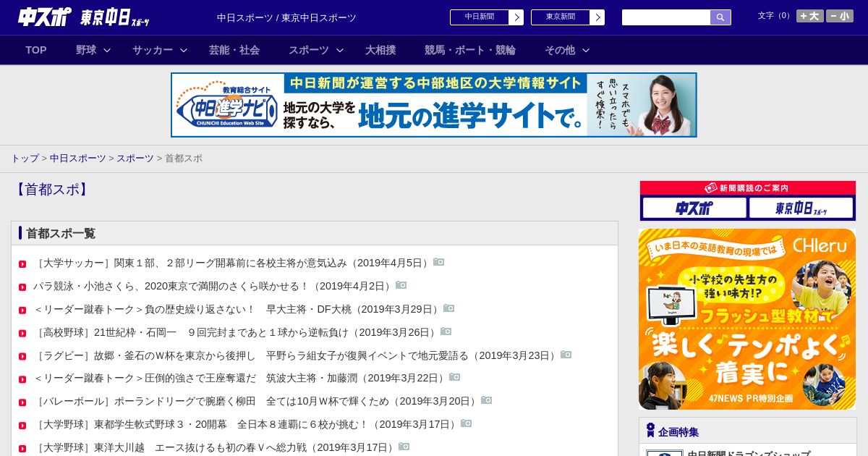868x456 pixels.
Task: Click camera icon beside 東都学生軟式野球 article
Action: [x=467, y=423]
